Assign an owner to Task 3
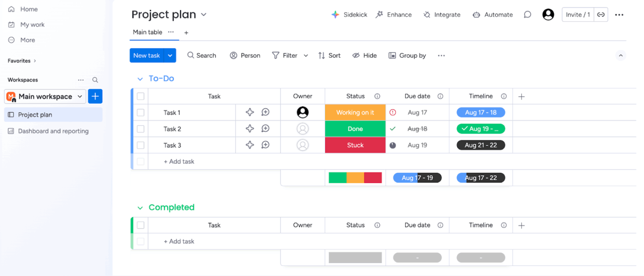The image size is (644, 276). tap(303, 145)
